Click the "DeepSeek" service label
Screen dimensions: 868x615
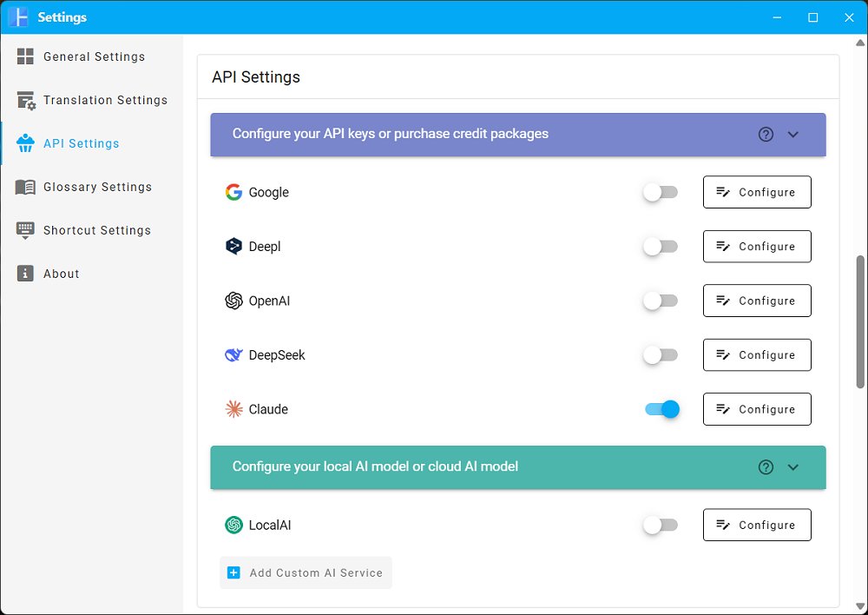point(277,355)
